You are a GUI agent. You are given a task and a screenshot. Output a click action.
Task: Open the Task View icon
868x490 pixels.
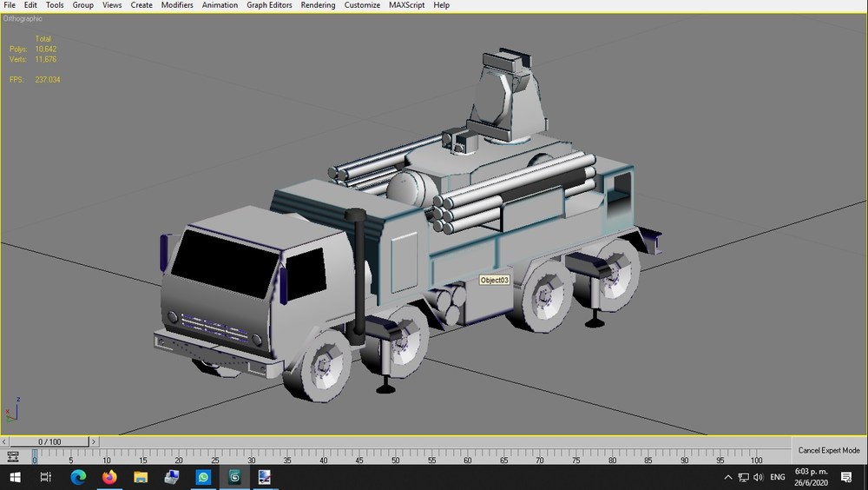click(x=46, y=477)
